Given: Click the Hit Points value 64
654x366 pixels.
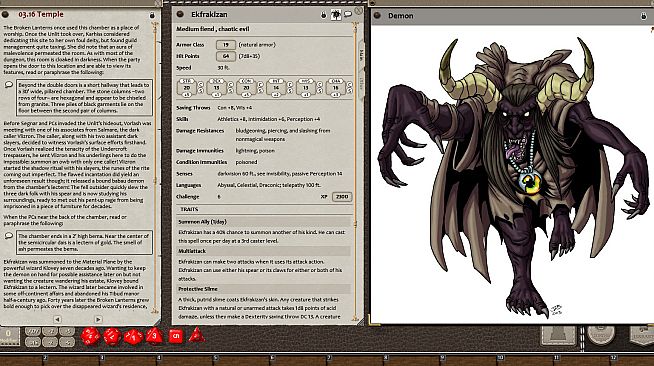Looking at the screenshot, I should (226, 56).
